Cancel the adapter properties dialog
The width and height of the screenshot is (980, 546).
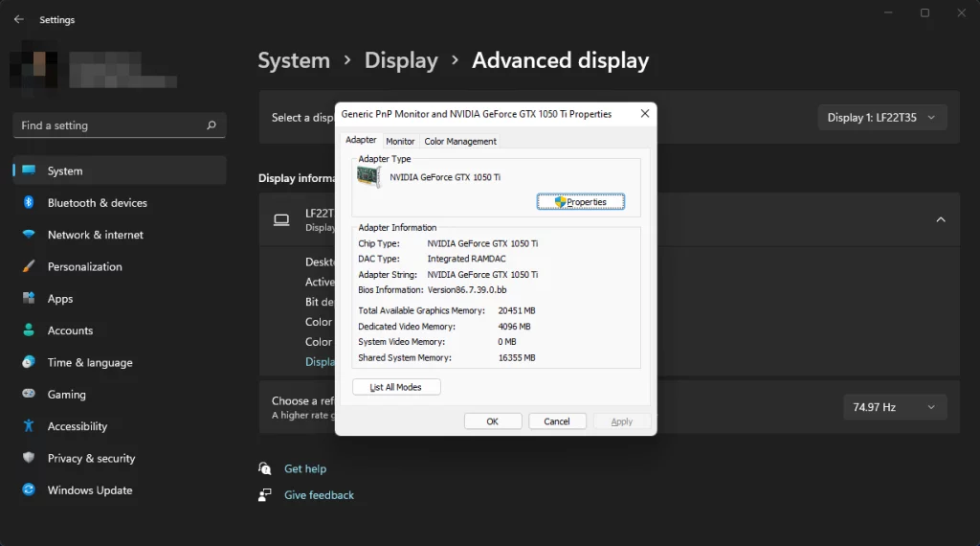click(556, 421)
